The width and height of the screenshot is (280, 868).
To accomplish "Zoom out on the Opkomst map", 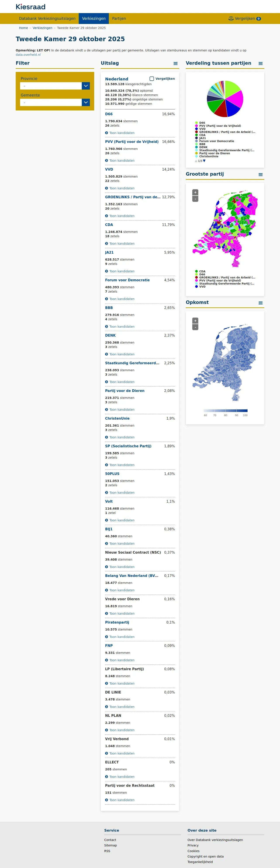I will pyautogui.click(x=195, y=327).
